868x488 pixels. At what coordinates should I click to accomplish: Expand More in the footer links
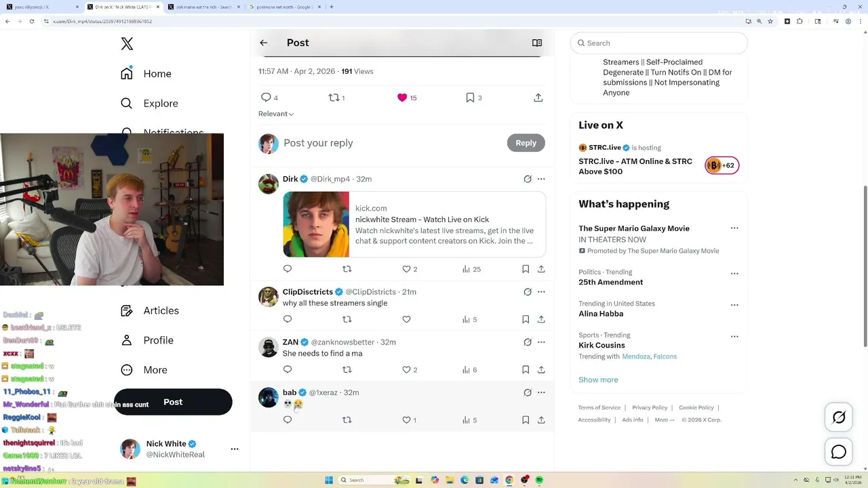(665, 420)
